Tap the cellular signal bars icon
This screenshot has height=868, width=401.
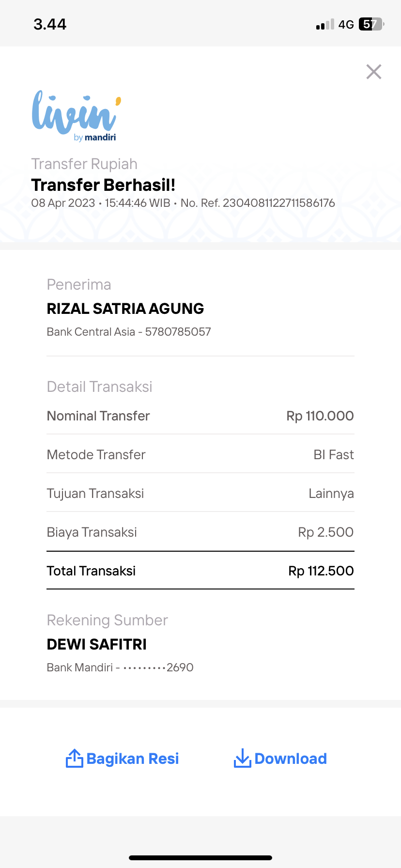325,25
